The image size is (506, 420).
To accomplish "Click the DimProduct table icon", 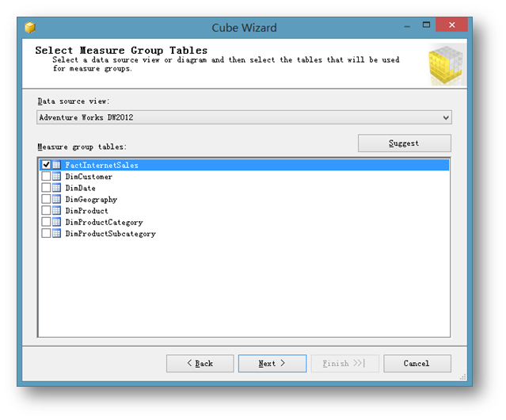I will point(56,211).
